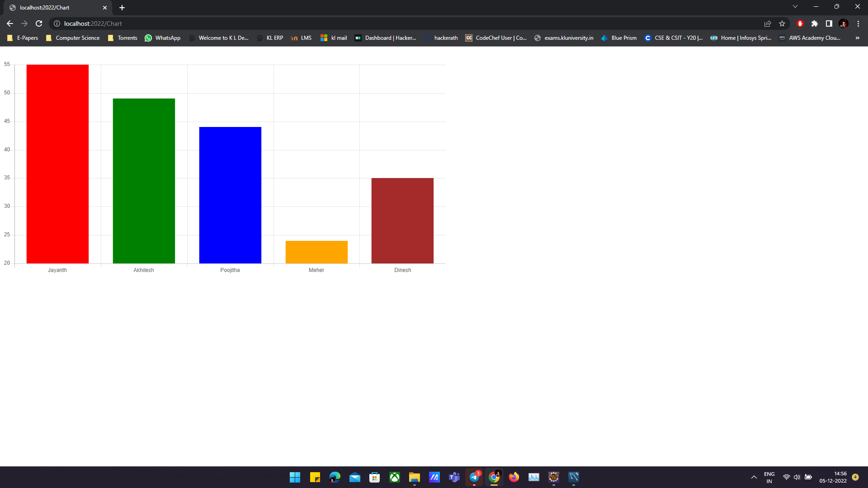This screenshot has width=868, height=488.
Task: Open the Extensions puzzle icon
Action: click(x=815, y=23)
